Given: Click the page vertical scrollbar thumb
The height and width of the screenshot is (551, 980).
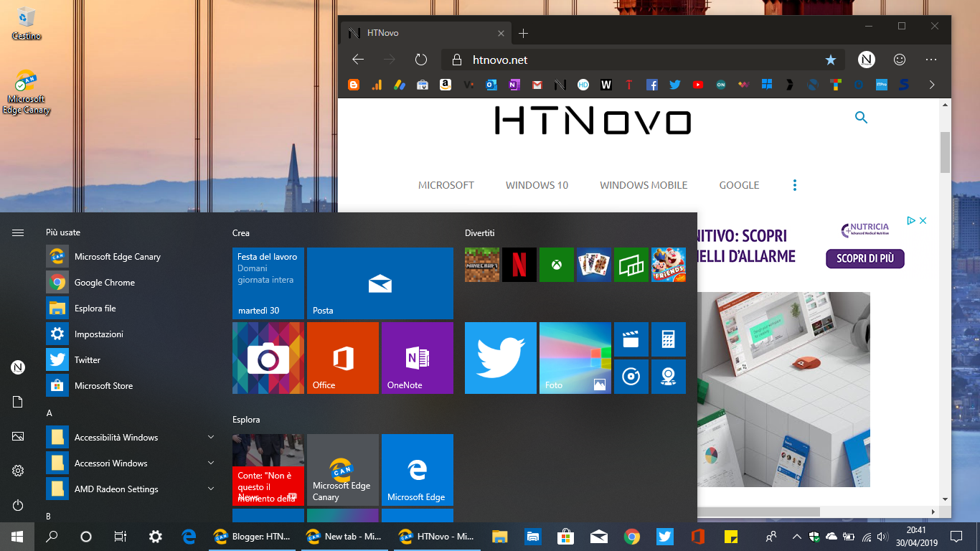Looking at the screenshot, I should 946,152.
